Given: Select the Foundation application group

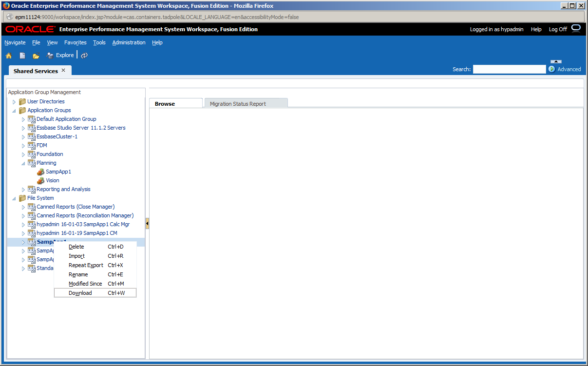Looking at the screenshot, I should 50,154.
